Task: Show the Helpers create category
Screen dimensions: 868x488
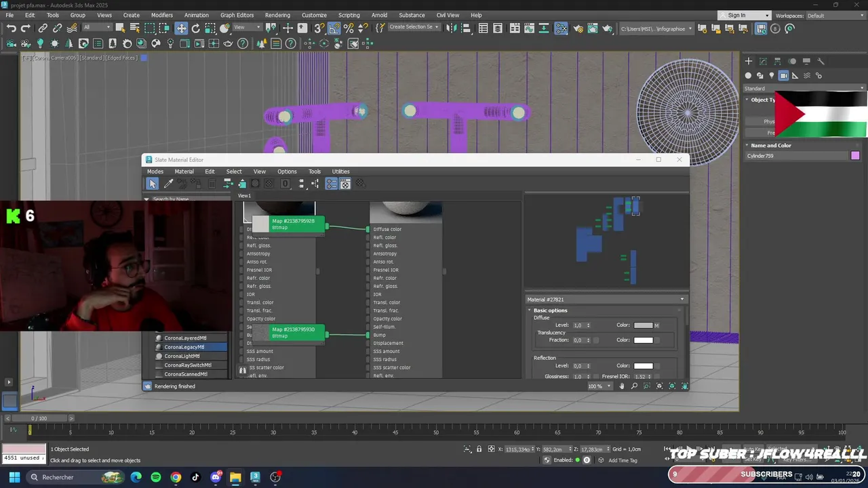Action: coord(795,76)
